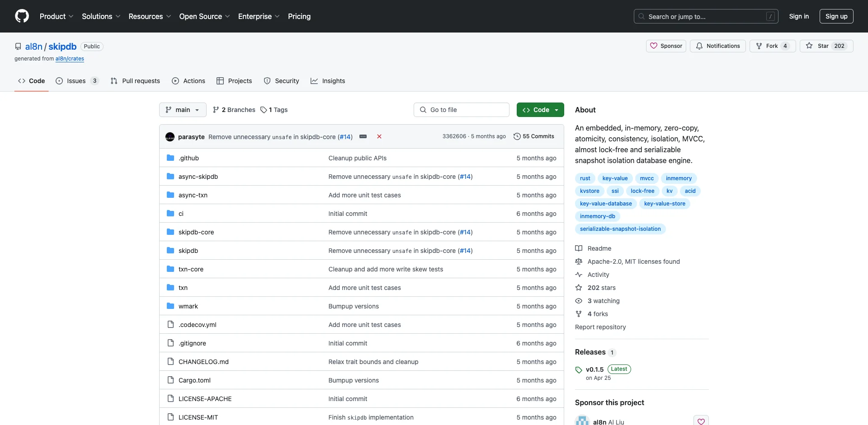Click the .codecov.yml file icon
This screenshot has height=425, width=868.
(x=170, y=325)
